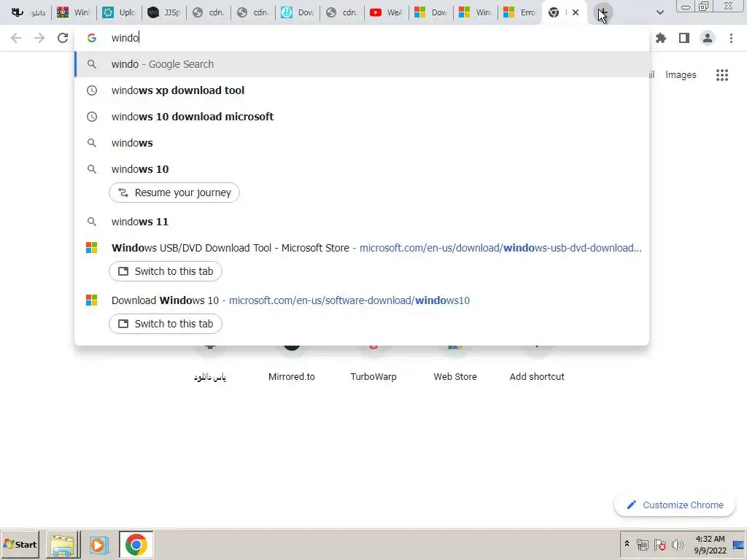Switch to the WinRAR icon tab
Viewport: 747px width, 560px height.
tap(74, 12)
